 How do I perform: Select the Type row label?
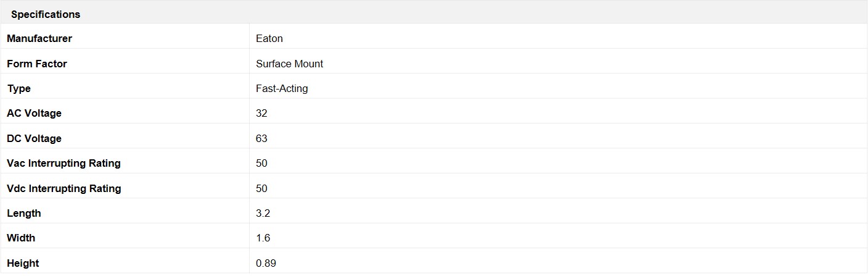tap(19, 88)
